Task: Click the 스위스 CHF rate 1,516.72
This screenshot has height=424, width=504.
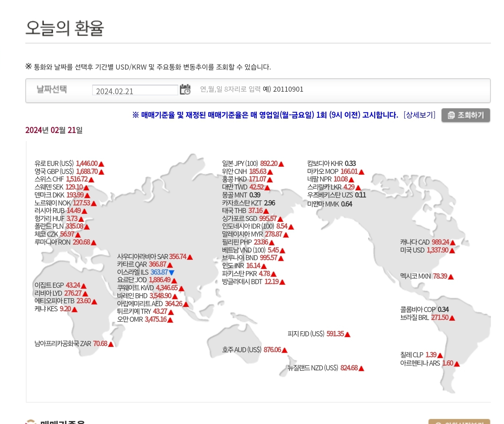Action: tap(77, 179)
